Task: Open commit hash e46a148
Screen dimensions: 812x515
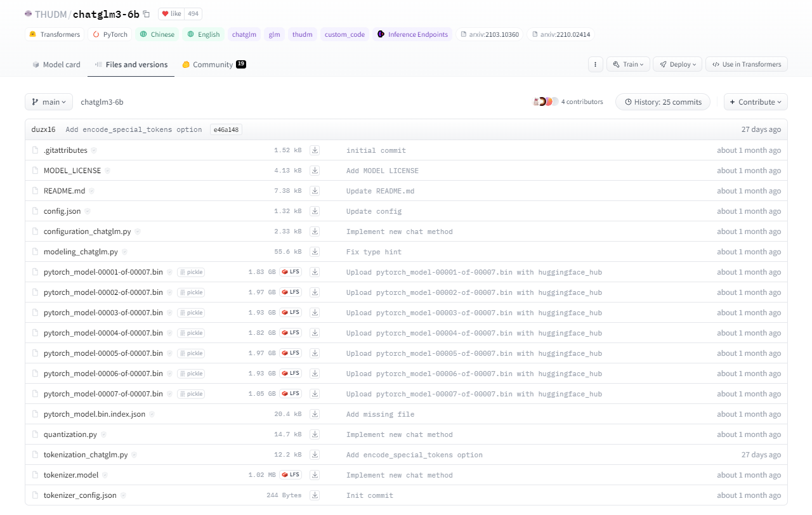Action: coord(226,129)
